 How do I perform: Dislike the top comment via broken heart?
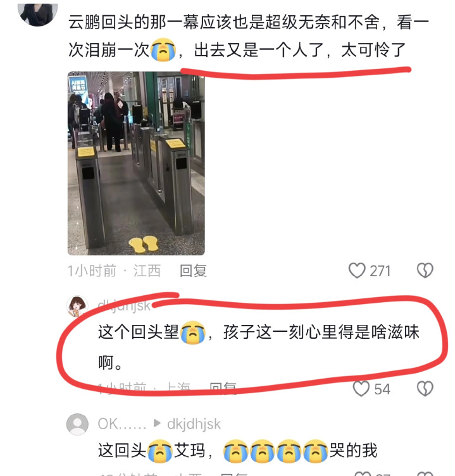[x=425, y=270]
